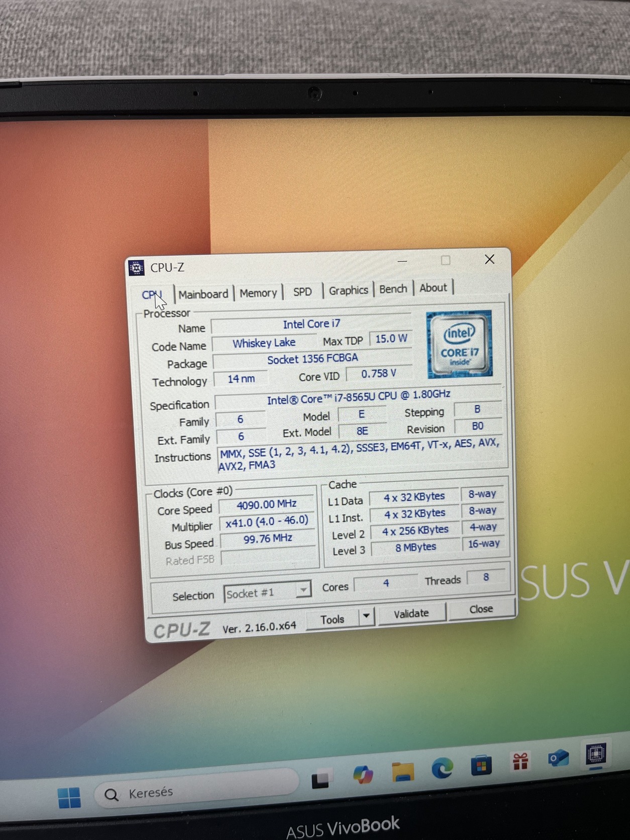The width and height of the screenshot is (630, 840).
Task: Click the Level 2 4 x 256 KBytes value
Action: coord(415,531)
